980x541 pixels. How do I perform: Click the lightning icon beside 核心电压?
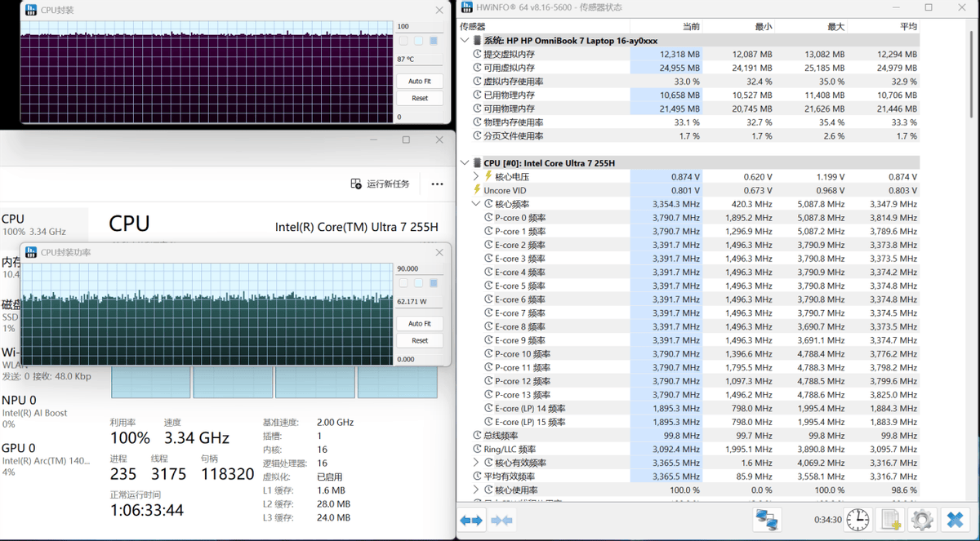[489, 176]
